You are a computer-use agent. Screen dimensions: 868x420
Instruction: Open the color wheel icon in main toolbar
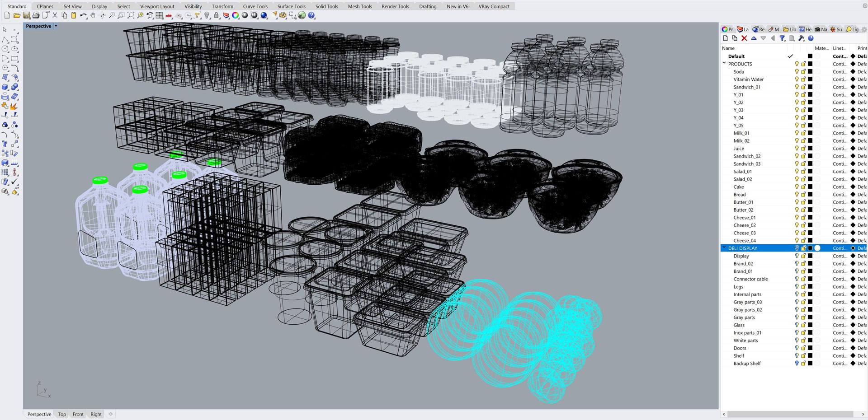pyautogui.click(x=236, y=15)
